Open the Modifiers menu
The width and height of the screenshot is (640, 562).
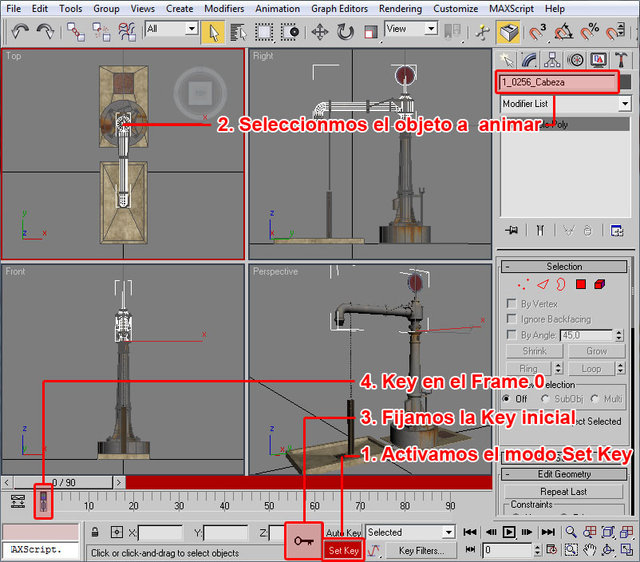(x=223, y=8)
